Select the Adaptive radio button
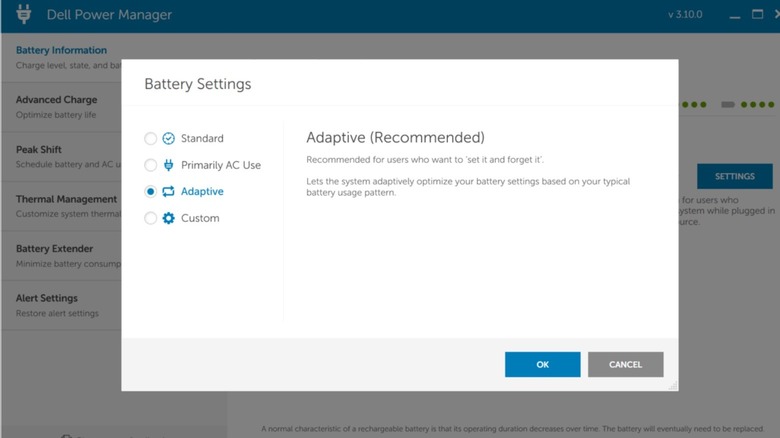The width and height of the screenshot is (780, 438). [x=150, y=192]
